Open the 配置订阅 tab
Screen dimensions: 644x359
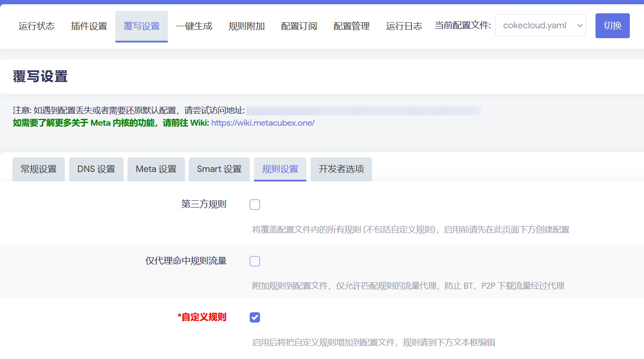(299, 26)
